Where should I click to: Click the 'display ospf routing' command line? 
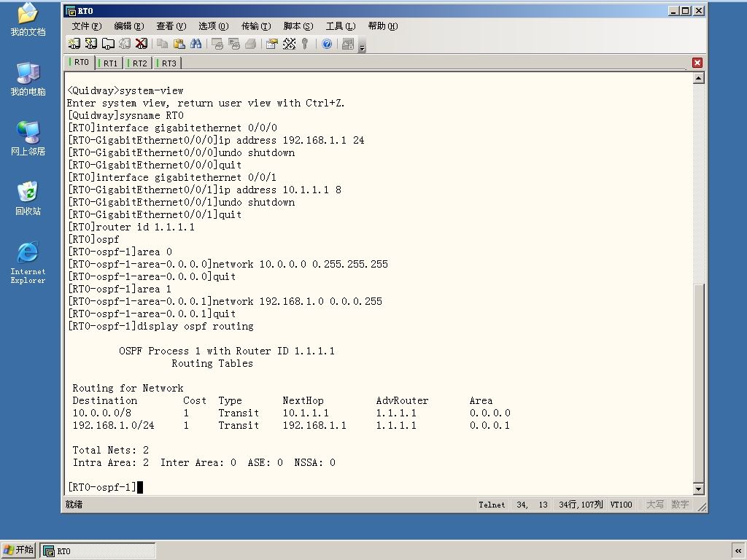tap(160, 326)
